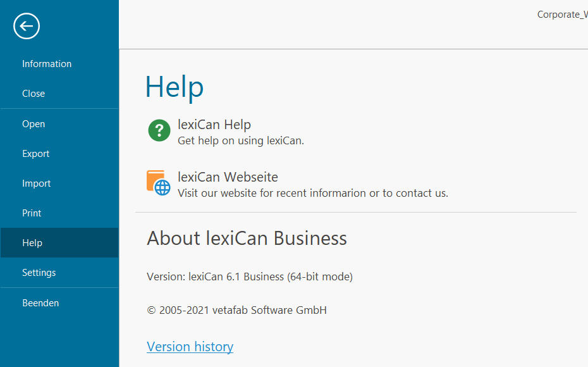588x367 pixels.
Task: Click the "Visit our website" description text
Action: [x=313, y=193]
